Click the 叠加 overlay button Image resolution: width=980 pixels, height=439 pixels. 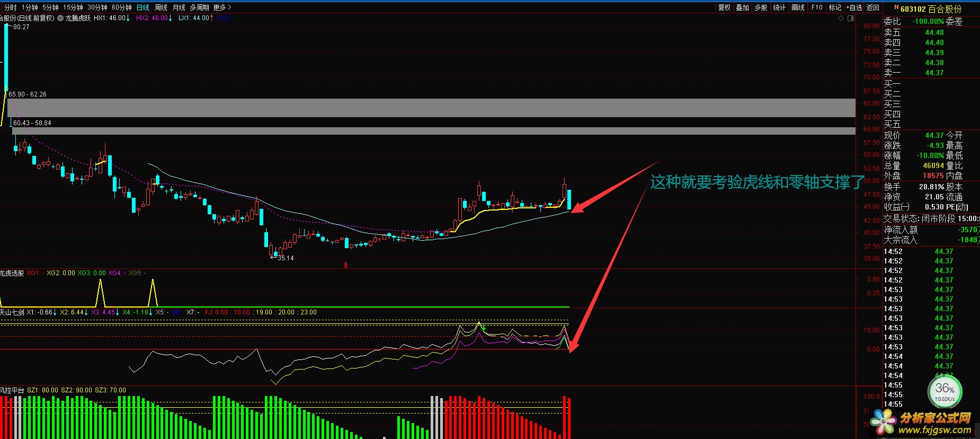click(743, 7)
